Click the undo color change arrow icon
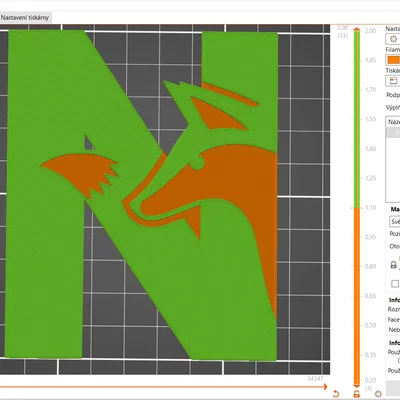Image resolution: width=400 pixels, height=400 pixels. click(336, 394)
